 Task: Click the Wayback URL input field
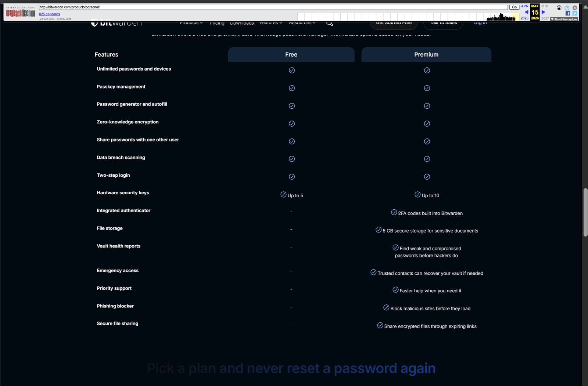pos(273,7)
